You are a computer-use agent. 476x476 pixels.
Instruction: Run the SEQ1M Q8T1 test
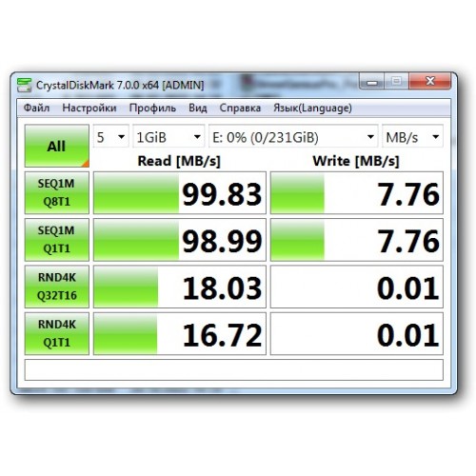point(57,192)
